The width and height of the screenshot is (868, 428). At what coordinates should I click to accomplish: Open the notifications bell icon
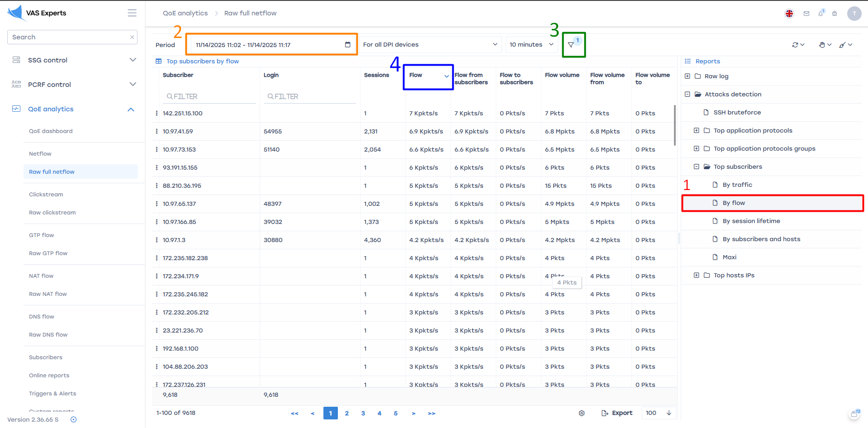pyautogui.click(x=821, y=14)
